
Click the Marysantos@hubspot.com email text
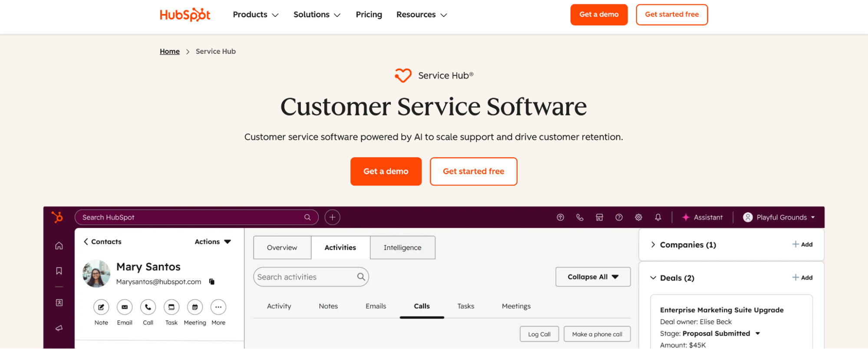[x=159, y=282]
